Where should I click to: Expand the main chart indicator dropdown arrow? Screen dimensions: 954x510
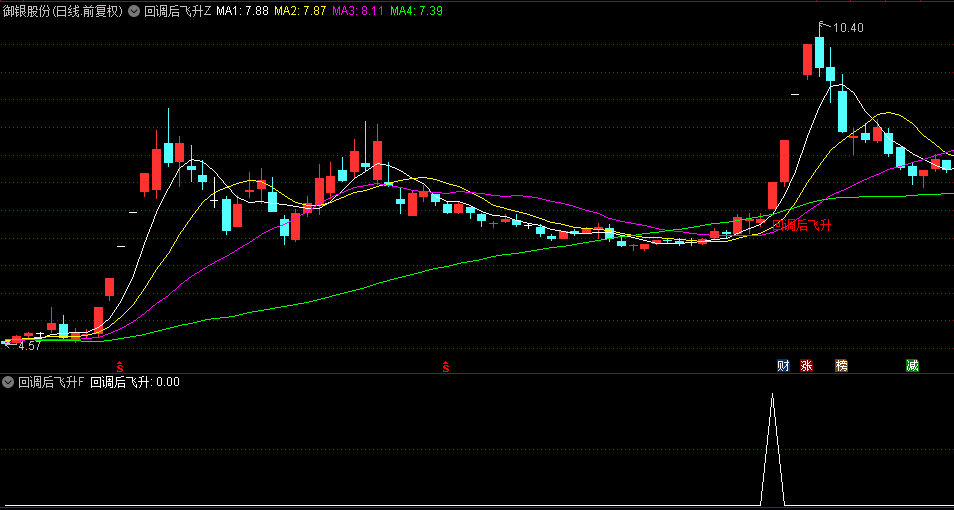pos(134,11)
